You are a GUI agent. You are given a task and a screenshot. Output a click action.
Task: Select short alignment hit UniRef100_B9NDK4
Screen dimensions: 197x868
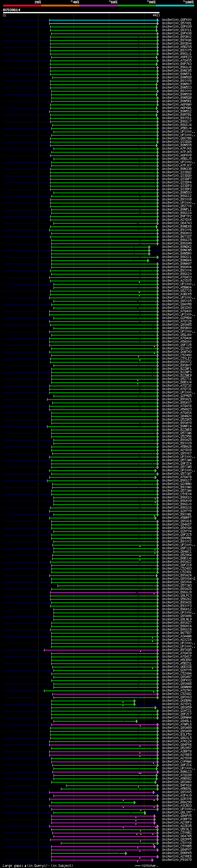pyautogui.click(x=177, y=260)
